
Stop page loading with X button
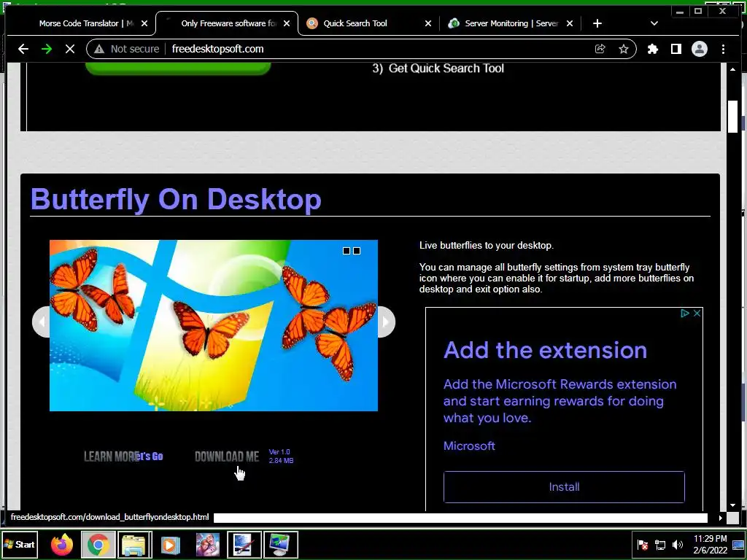70,49
